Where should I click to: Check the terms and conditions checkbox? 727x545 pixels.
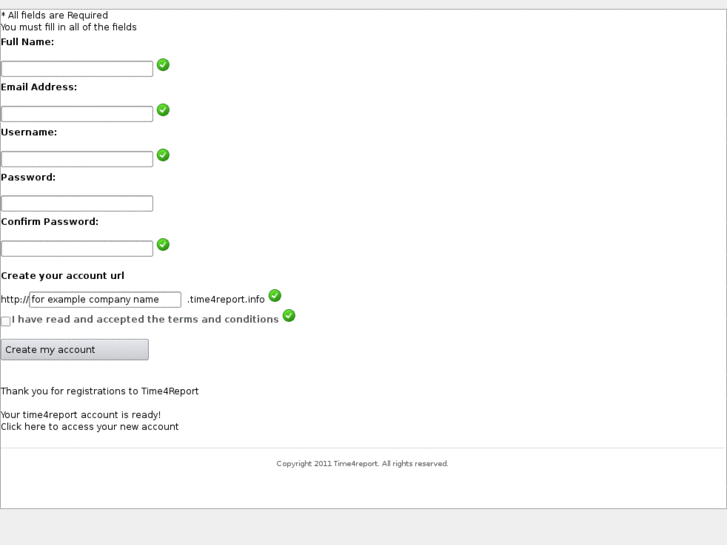point(6,321)
